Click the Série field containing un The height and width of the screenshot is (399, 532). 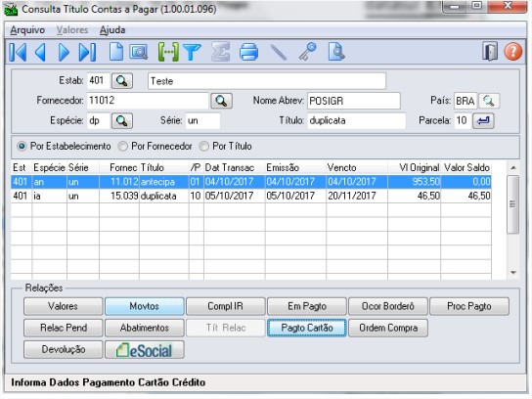click(202, 121)
